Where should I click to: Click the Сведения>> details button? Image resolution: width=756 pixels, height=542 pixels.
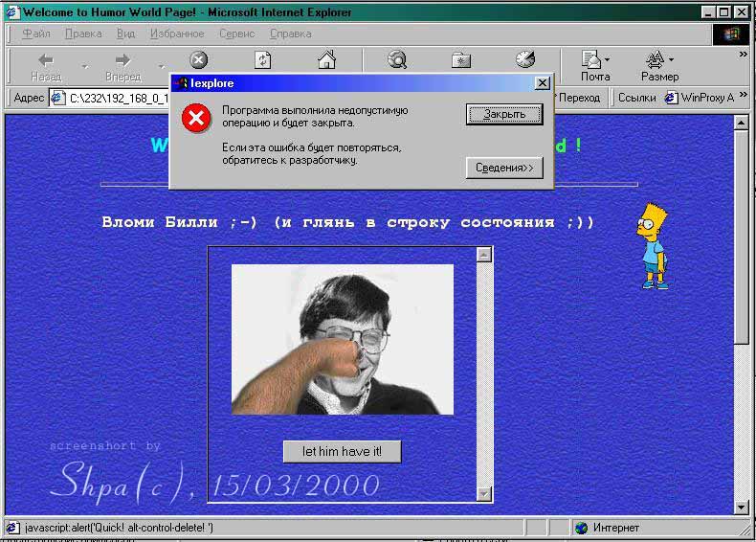coord(504,168)
